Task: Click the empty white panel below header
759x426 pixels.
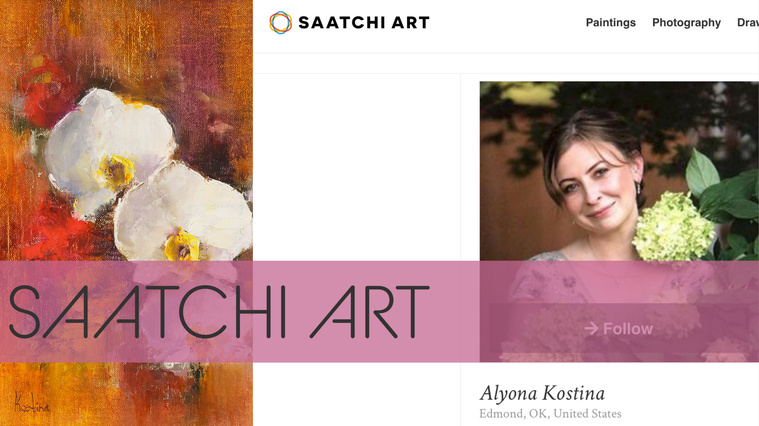Action: 357,167
